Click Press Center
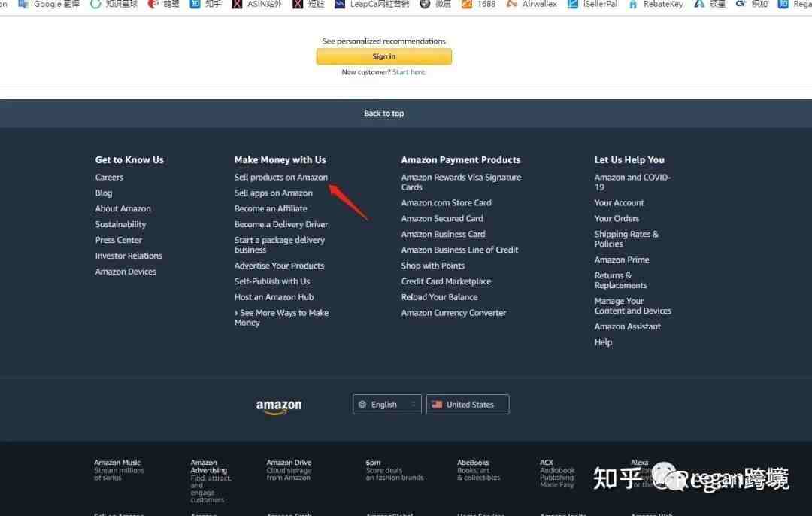The image size is (812, 516). (119, 240)
